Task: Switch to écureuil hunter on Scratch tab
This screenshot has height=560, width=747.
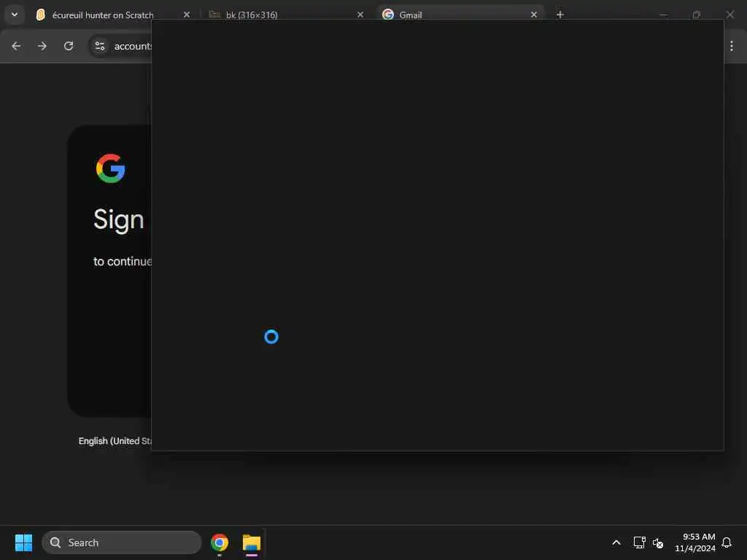Action: [x=102, y=15]
